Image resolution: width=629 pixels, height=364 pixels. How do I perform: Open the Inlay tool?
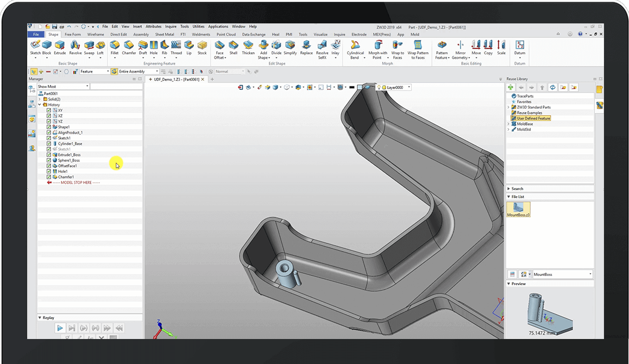coord(335,48)
